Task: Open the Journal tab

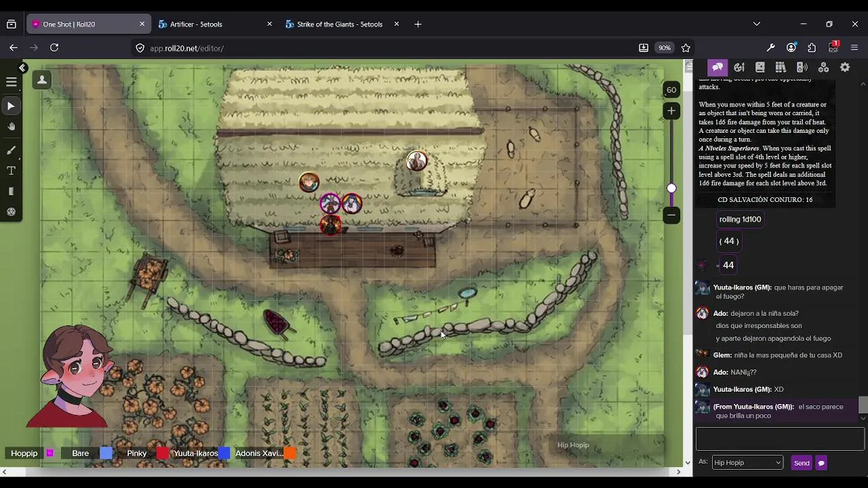Action: (760, 67)
